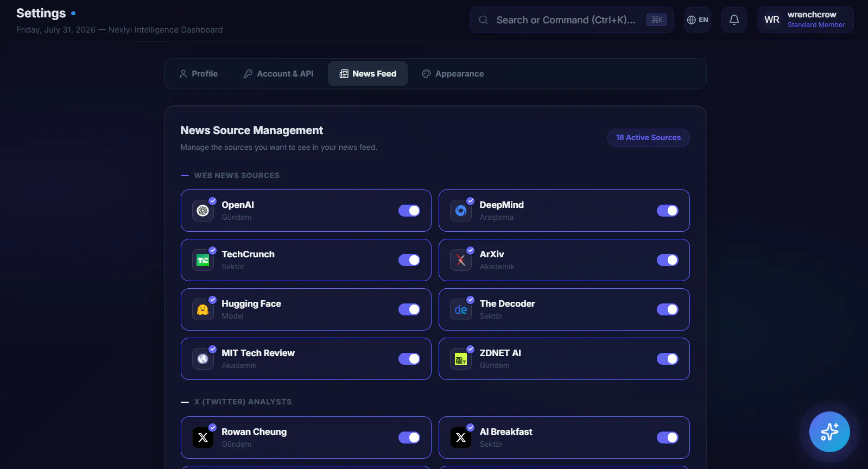
Task: Click Rowan Cheung's X logo icon
Action: point(203,438)
